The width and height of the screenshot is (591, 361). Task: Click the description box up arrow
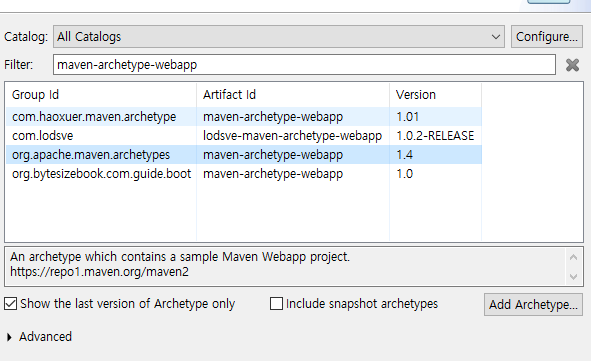point(573,257)
